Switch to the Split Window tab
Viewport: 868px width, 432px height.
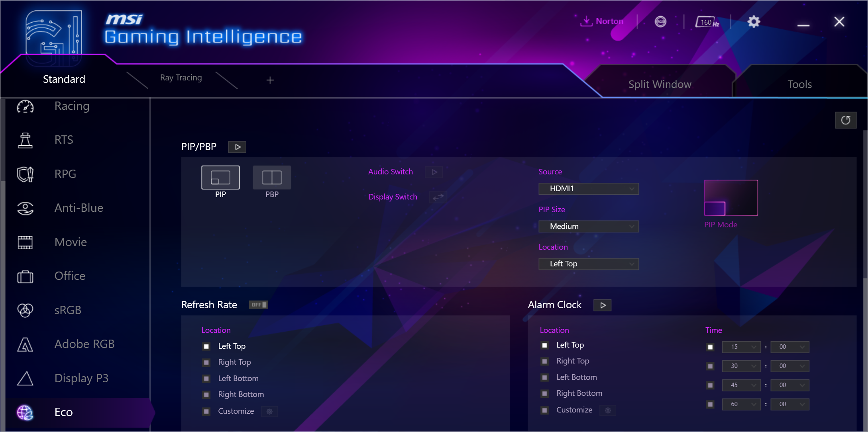coord(660,84)
